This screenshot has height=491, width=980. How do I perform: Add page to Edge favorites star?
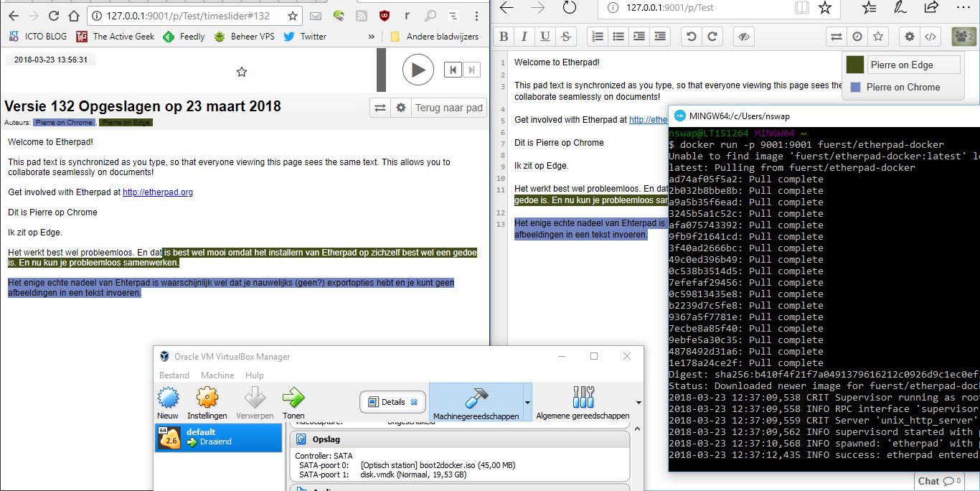[x=825, y=7]
